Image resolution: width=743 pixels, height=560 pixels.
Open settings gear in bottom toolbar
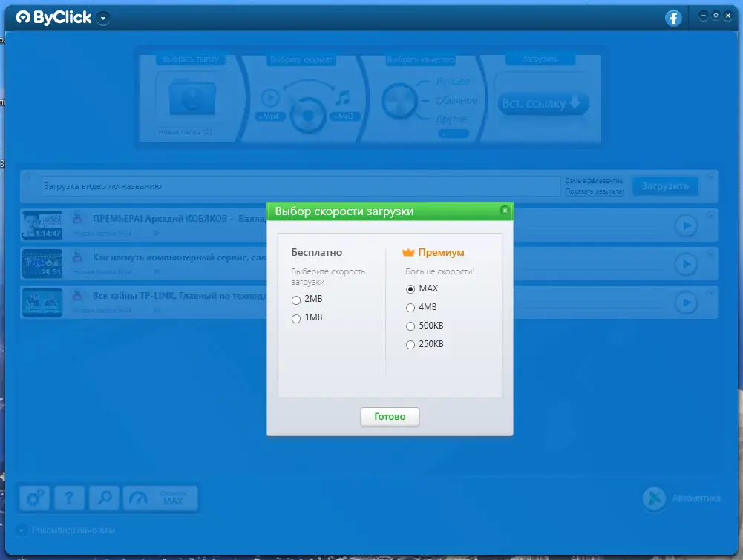click(35, 498)
